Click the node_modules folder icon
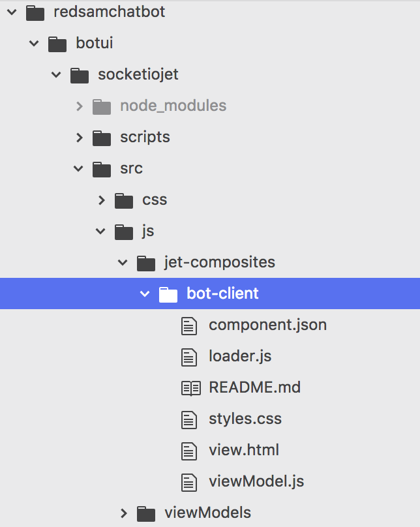420x527 pixels. click(102, 106)
